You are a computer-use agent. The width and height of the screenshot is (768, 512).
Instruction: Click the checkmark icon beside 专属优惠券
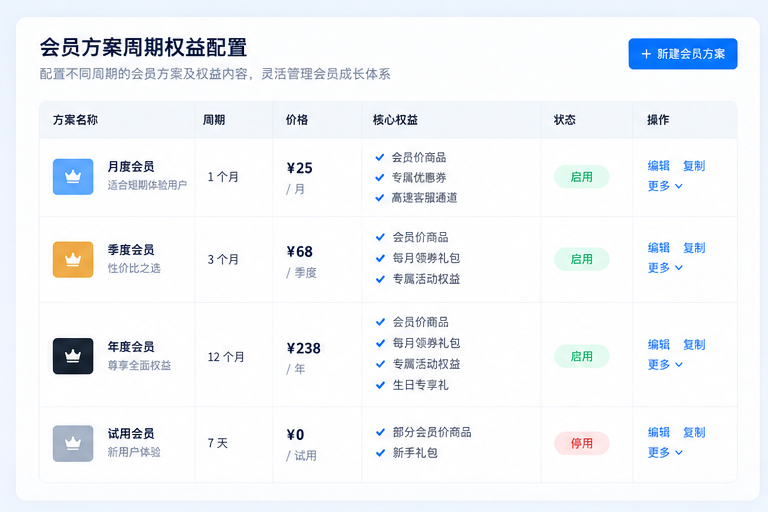379,177
